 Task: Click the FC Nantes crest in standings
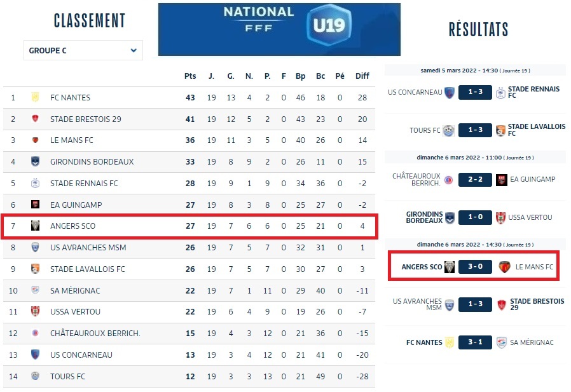pos(36,98)
